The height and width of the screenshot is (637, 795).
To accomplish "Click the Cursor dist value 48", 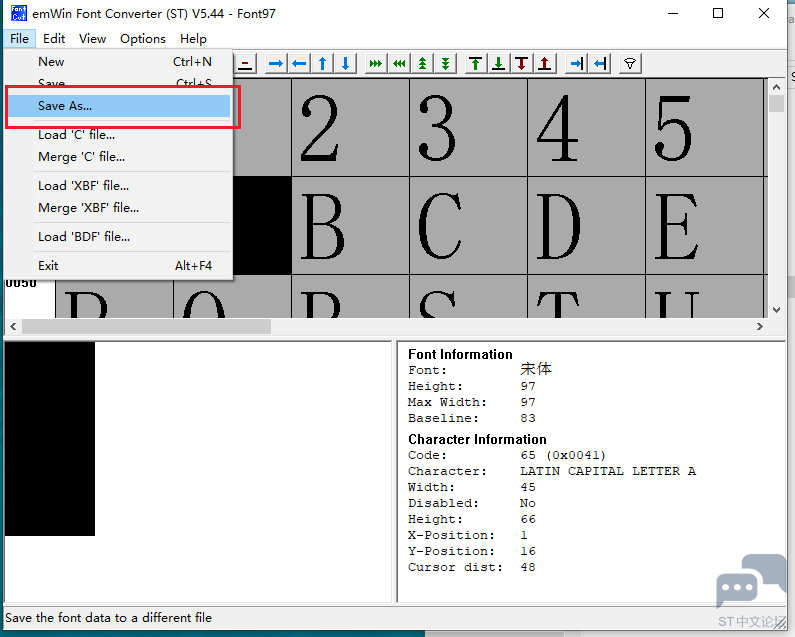I will tap(528, 568).
